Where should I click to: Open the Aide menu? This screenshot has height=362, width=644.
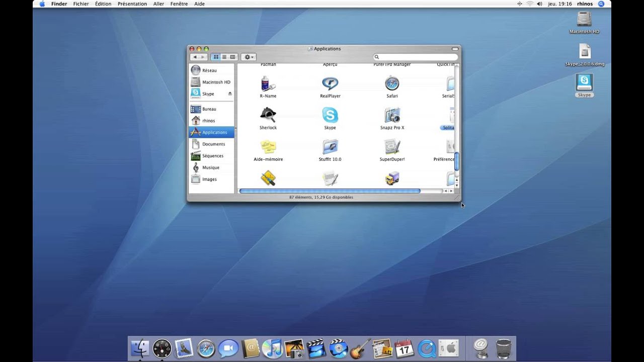click(199, 4)
